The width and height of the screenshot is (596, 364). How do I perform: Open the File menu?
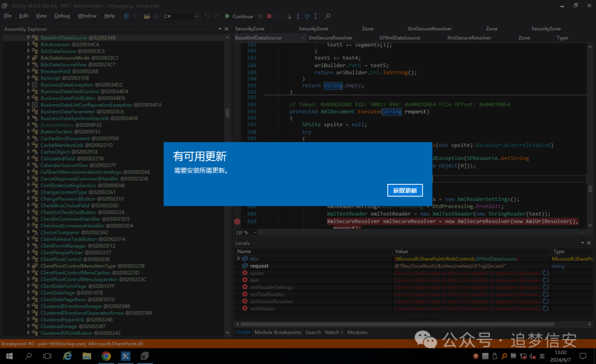pyautogui.click(x=8, y=16)
